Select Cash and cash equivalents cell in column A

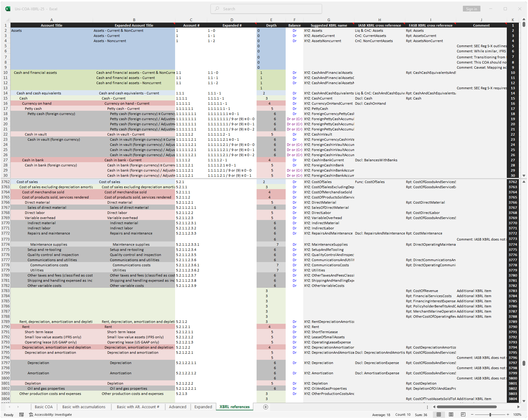coord(51,93)
